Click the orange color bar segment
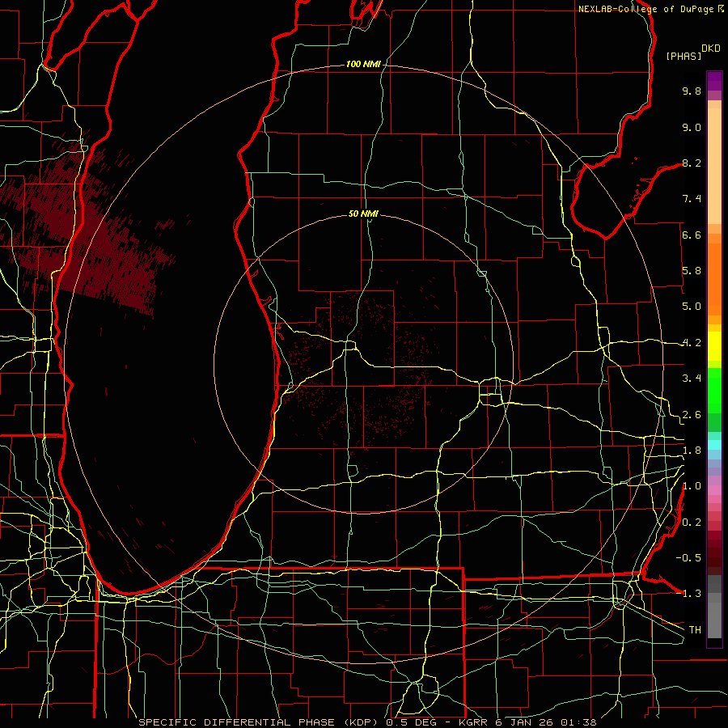Viewport: 728px width, 728px height. 714,280
